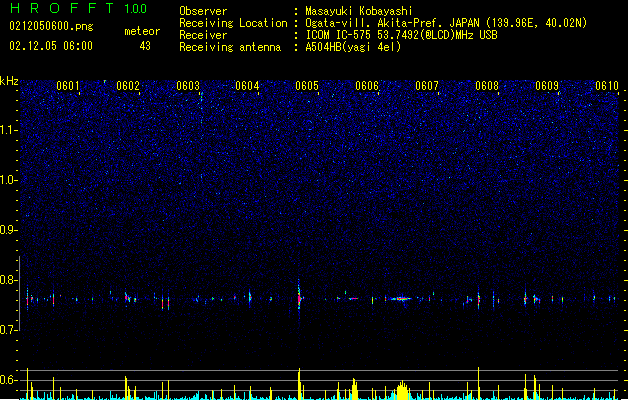
Task: Select the file name 0212050600.png
Action: coord(51,26)
